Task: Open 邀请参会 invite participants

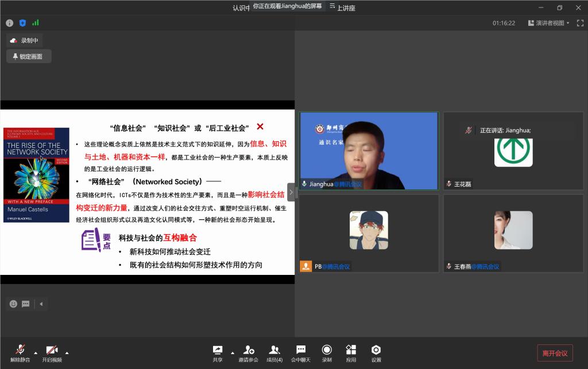Action: click(248, 353)
